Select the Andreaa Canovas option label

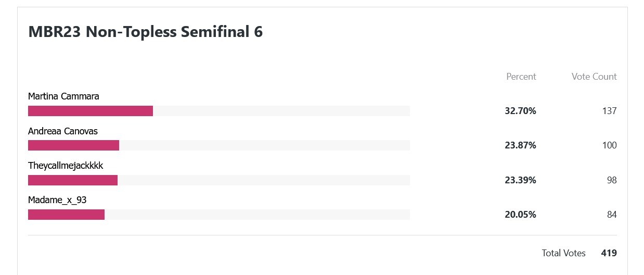tap(63, 131)
